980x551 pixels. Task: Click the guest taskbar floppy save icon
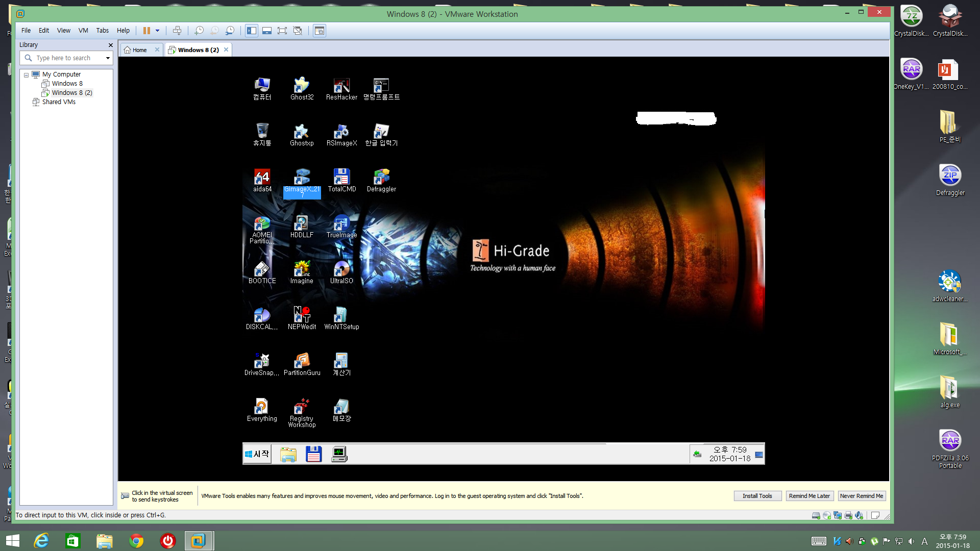(313, 454)
